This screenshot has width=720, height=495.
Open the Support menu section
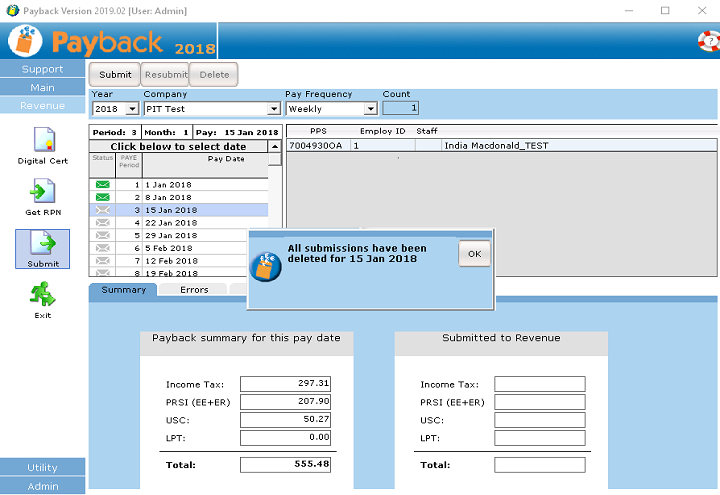point(43,69)
